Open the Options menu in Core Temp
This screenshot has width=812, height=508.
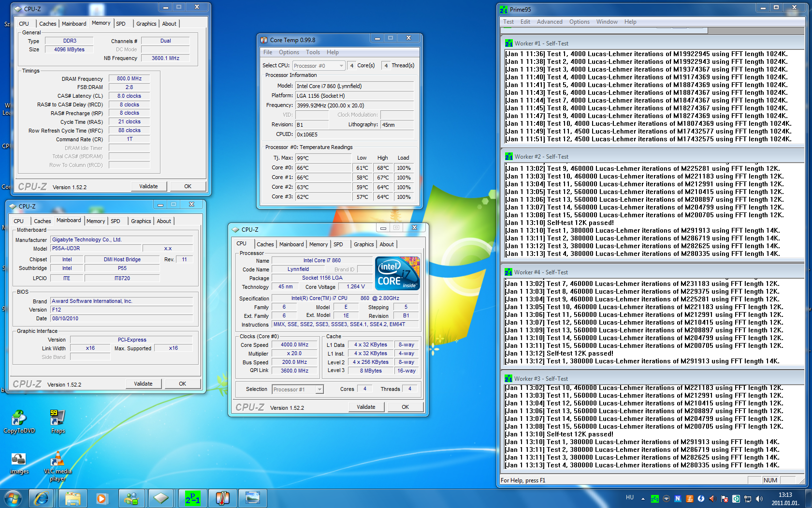289,52
